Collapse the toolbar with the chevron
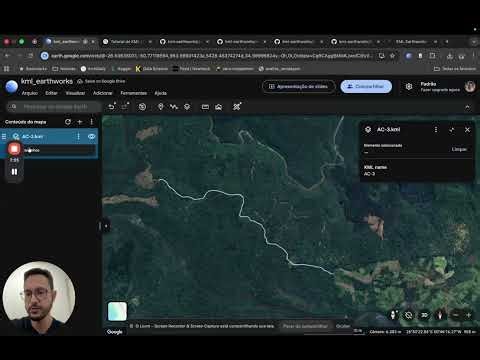The height and width of the screenshot is (360, 480). (x=467, y=107)
